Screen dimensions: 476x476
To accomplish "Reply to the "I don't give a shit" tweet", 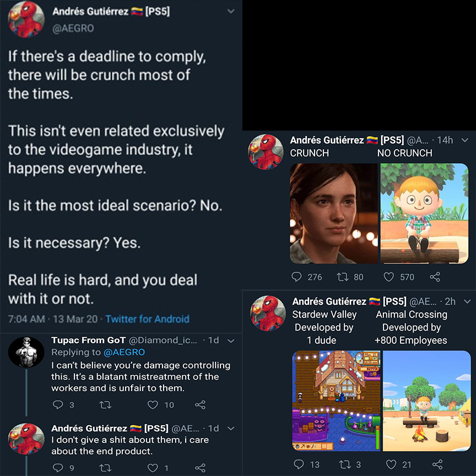I will [58, 468].
